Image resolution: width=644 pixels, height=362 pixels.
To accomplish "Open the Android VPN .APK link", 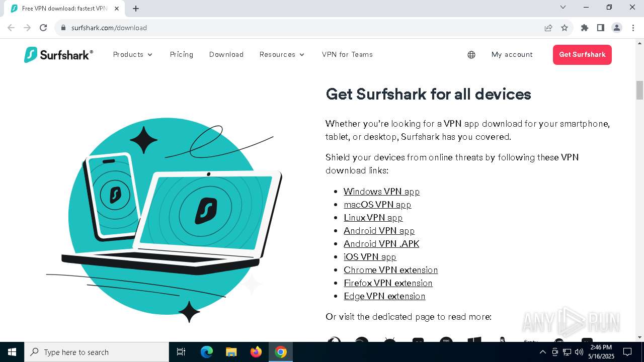I will [x=381, y=244].
